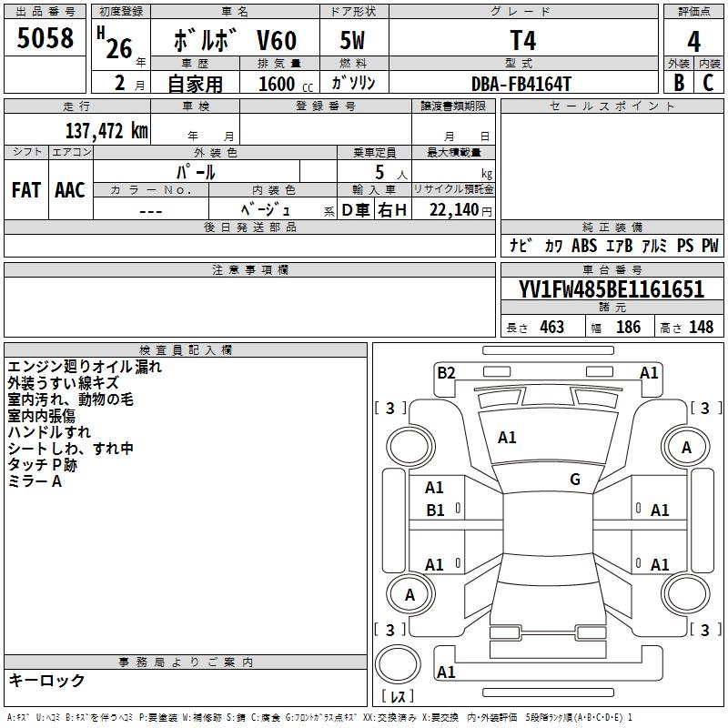
Task: Click the door shape value 5W
Action: coord(352,40)
